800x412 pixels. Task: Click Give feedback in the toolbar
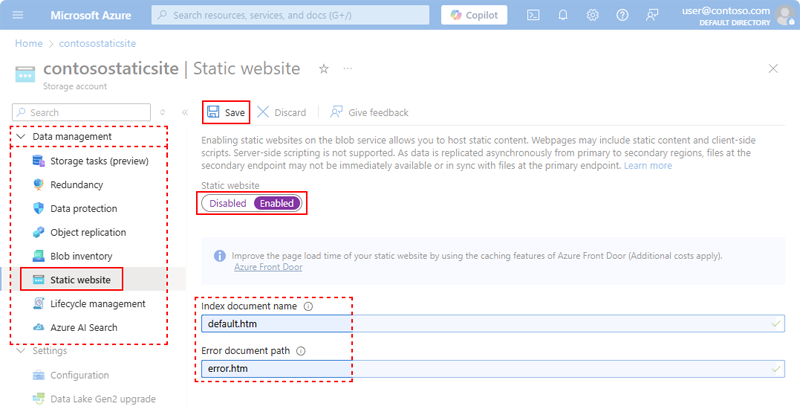[369, 112]
